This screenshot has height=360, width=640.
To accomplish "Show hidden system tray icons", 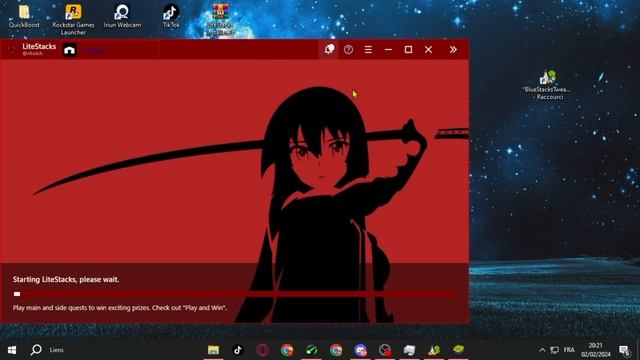I will [x=542, y=350].
